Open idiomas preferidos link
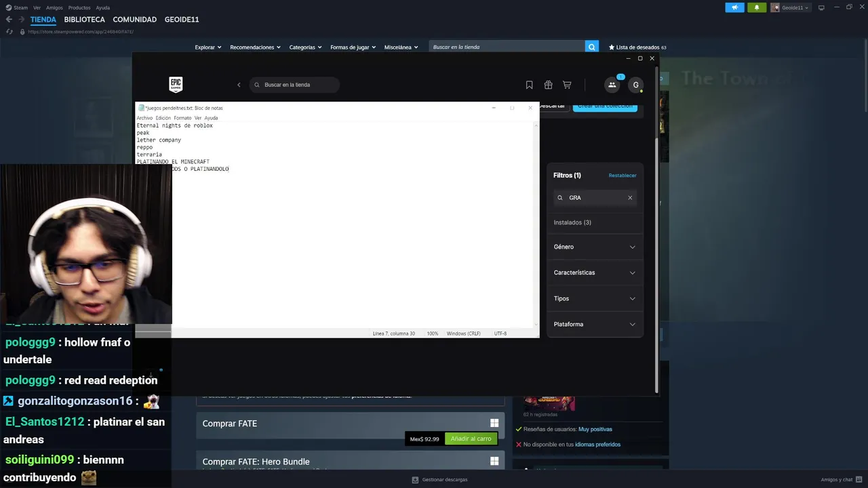The width and height of the screenshot is (868, 488). point(597,445)
